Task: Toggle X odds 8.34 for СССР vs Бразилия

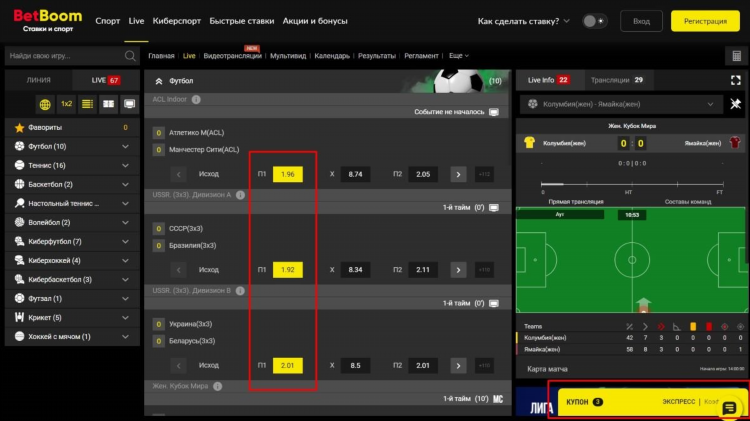Action: pyautogui.click(x=355, y=270)
